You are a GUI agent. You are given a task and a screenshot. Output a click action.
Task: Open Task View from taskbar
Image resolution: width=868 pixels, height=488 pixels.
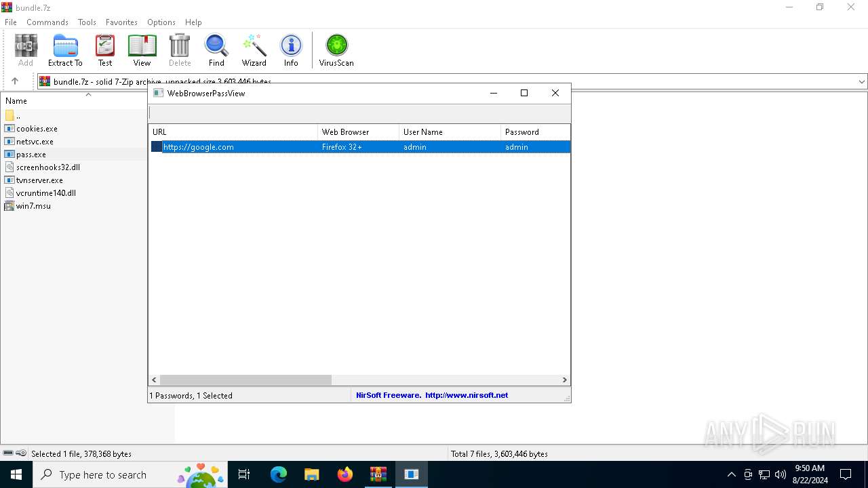(244, 474)
